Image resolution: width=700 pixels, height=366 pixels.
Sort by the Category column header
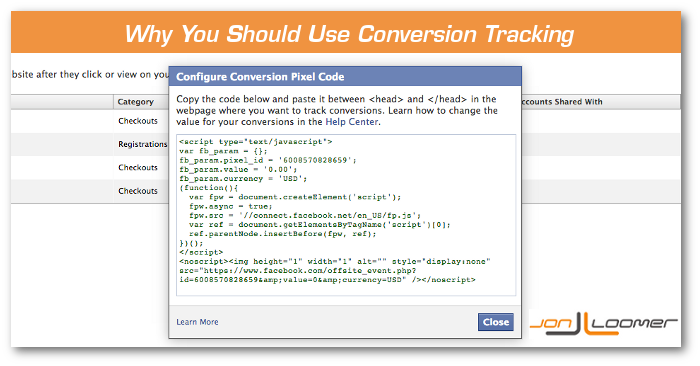coord(136,102)
